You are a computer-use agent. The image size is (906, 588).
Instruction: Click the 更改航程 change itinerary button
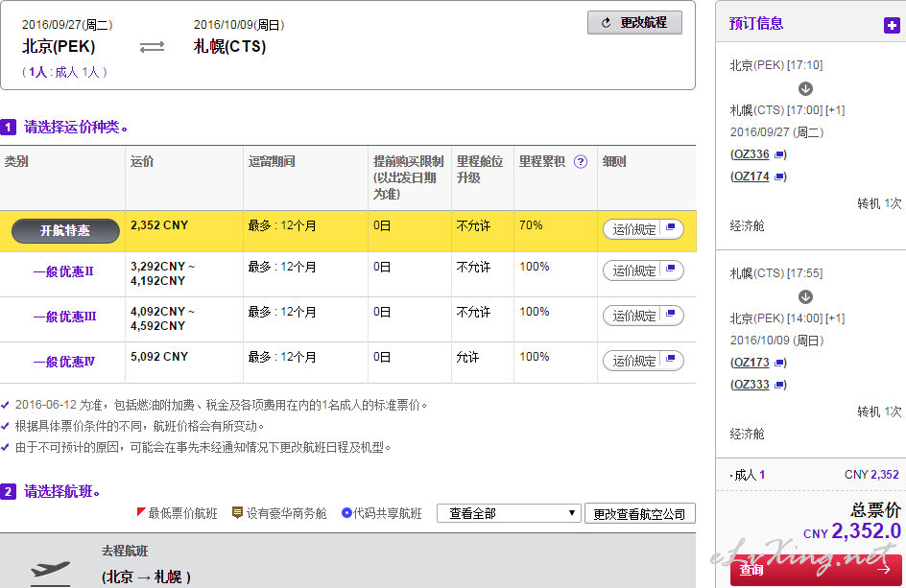634,22
